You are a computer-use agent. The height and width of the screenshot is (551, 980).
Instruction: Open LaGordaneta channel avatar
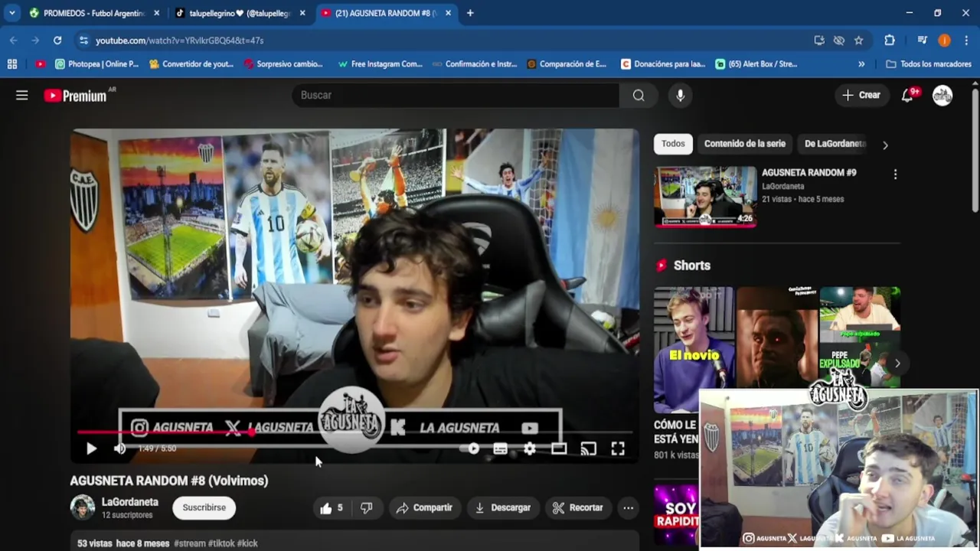pyautogui.click(x=83, y=507)
